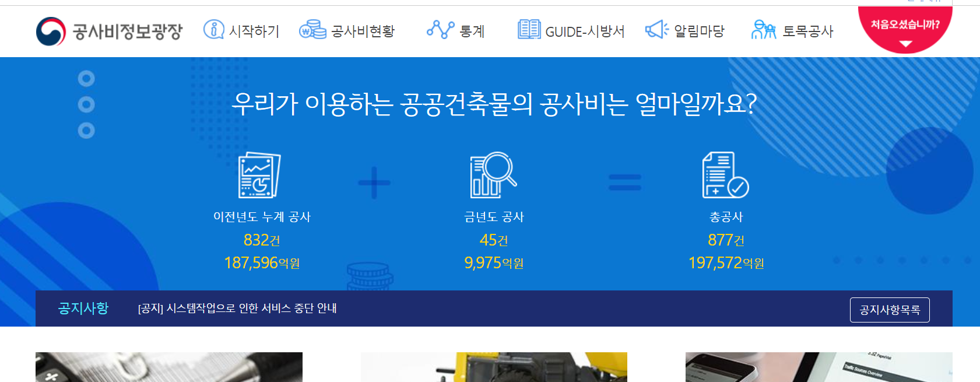980x382 pixels.
Task: Click the workers icon beside 토목공사
Action: (x=764, y=29)
